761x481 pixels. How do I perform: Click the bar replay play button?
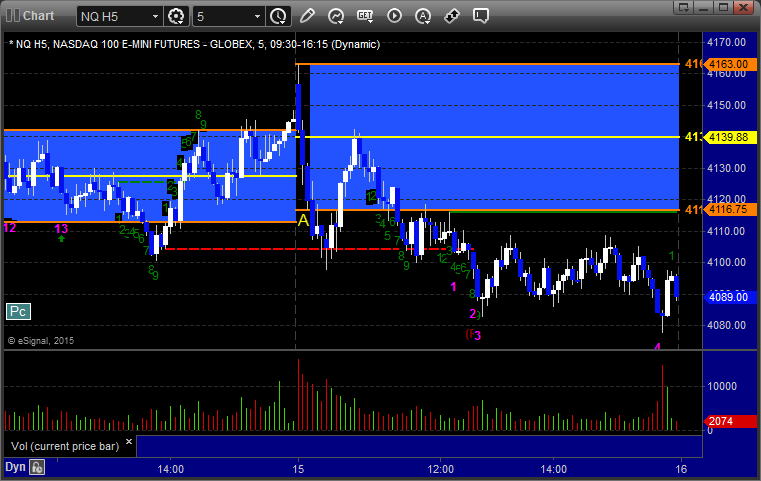[394, 16]
